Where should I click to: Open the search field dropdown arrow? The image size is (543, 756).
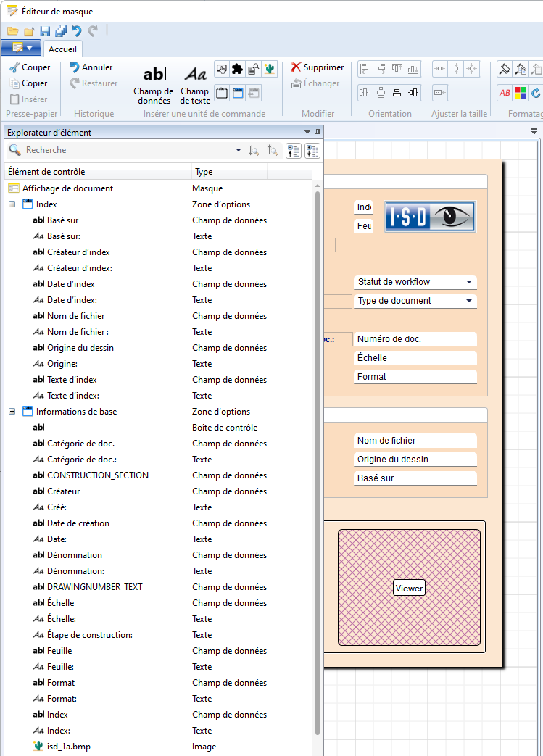pos(239,151)
